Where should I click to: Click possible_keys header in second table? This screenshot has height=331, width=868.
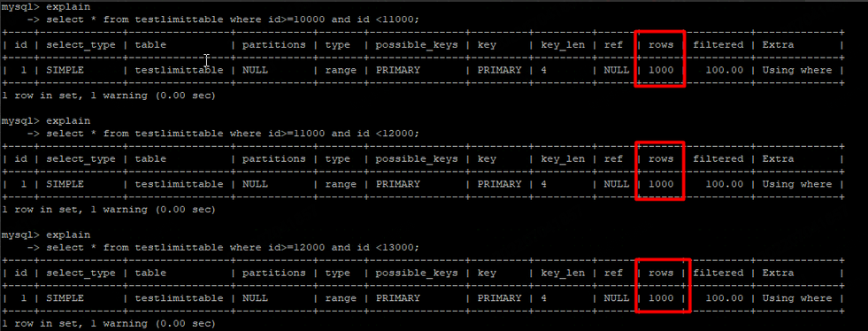point(417,158)
